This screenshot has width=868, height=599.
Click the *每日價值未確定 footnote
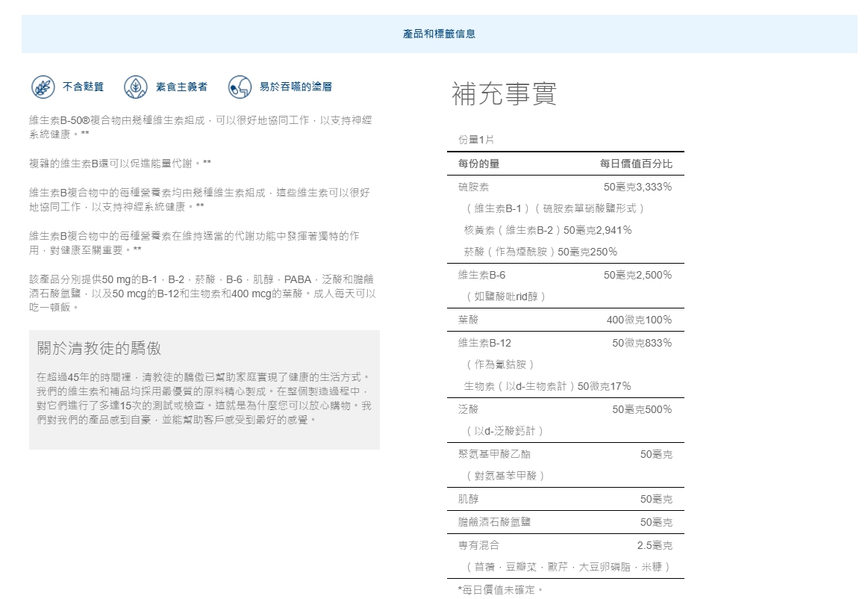(x=501, y=590)
